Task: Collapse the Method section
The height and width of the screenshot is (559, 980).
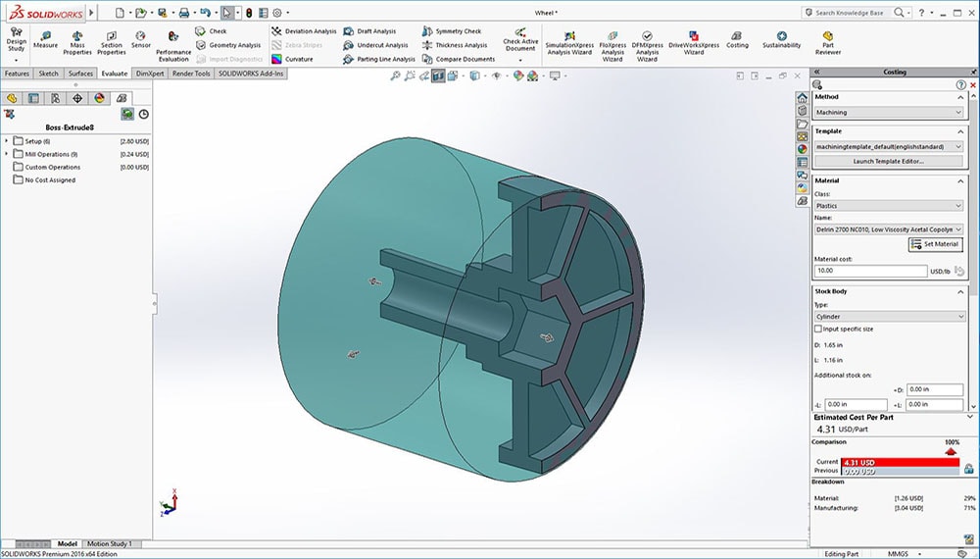Action: (960, 97)
